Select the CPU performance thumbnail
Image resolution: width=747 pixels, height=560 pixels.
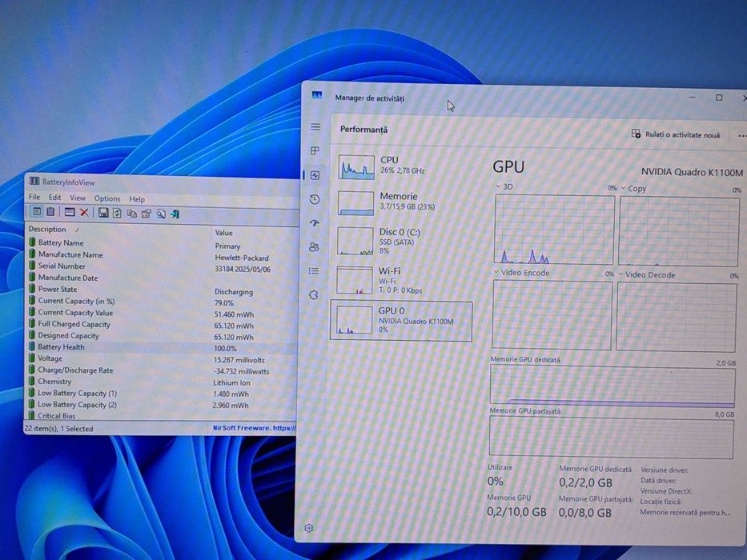coord(355,166)
